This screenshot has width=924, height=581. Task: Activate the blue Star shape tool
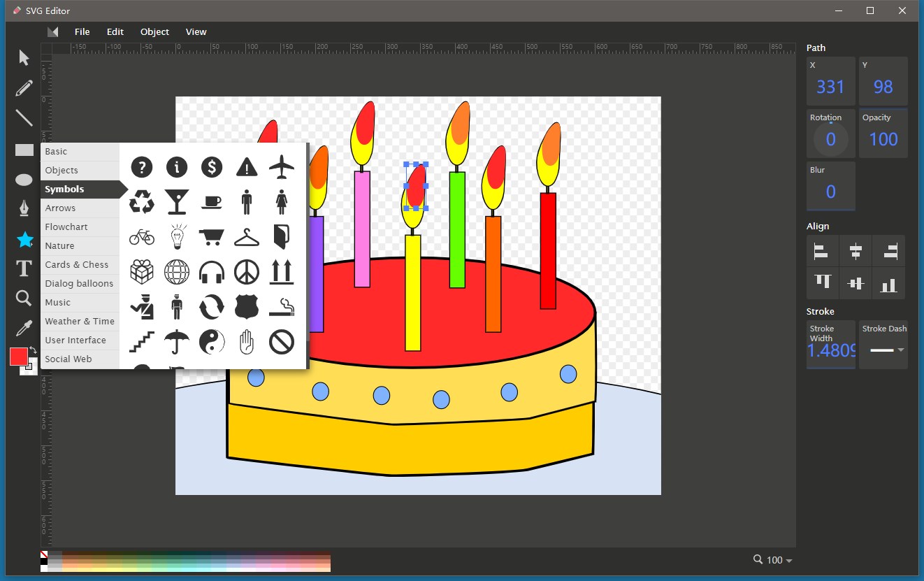click(x=23, y=240)
